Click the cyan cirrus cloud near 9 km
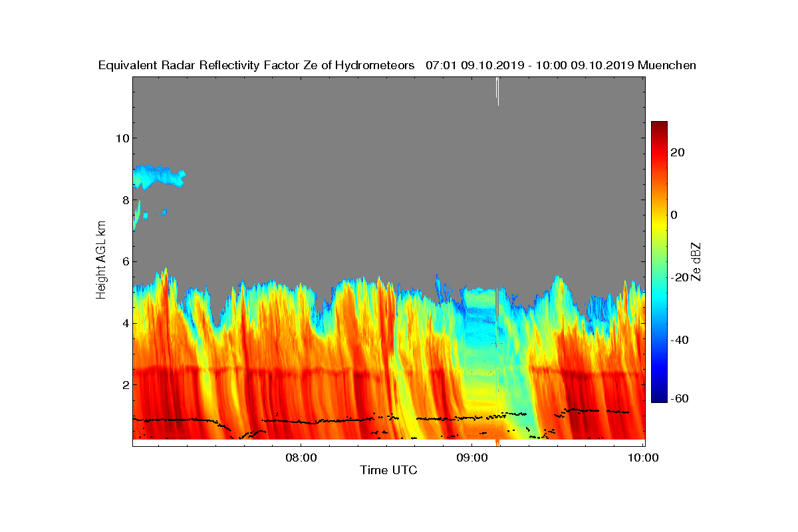 [x=160, y=176]
